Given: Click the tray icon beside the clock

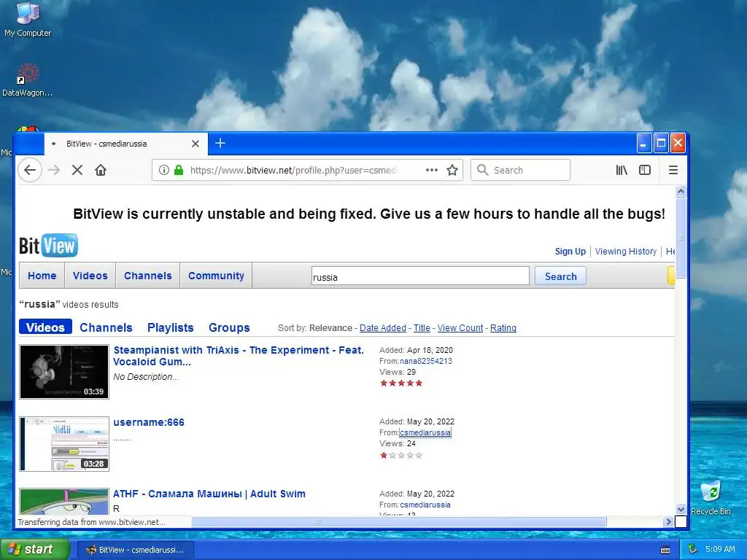Looking at the screenshot, I should pyautogui.click(x=693, y=550).
